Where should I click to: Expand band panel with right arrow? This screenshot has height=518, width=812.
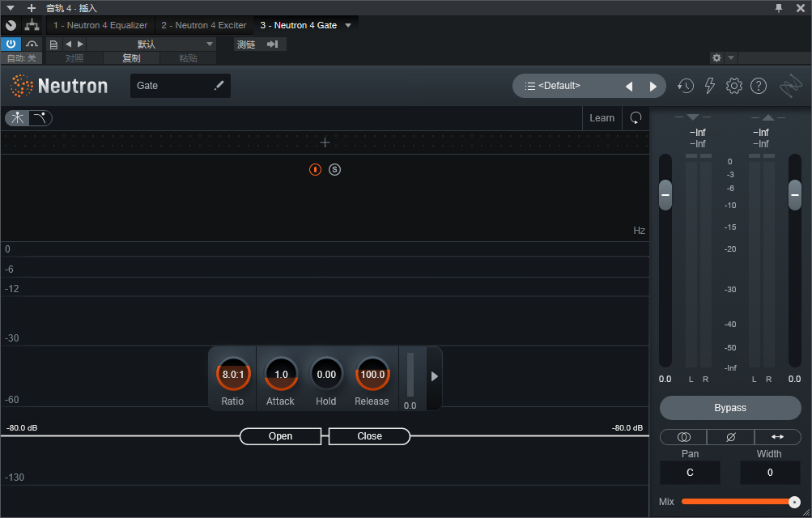435,376
